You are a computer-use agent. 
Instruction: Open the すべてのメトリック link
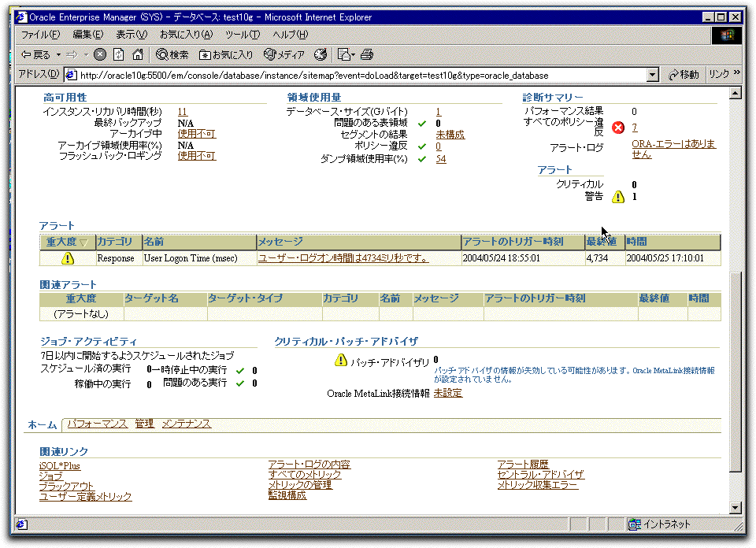(x=305, y=474)
